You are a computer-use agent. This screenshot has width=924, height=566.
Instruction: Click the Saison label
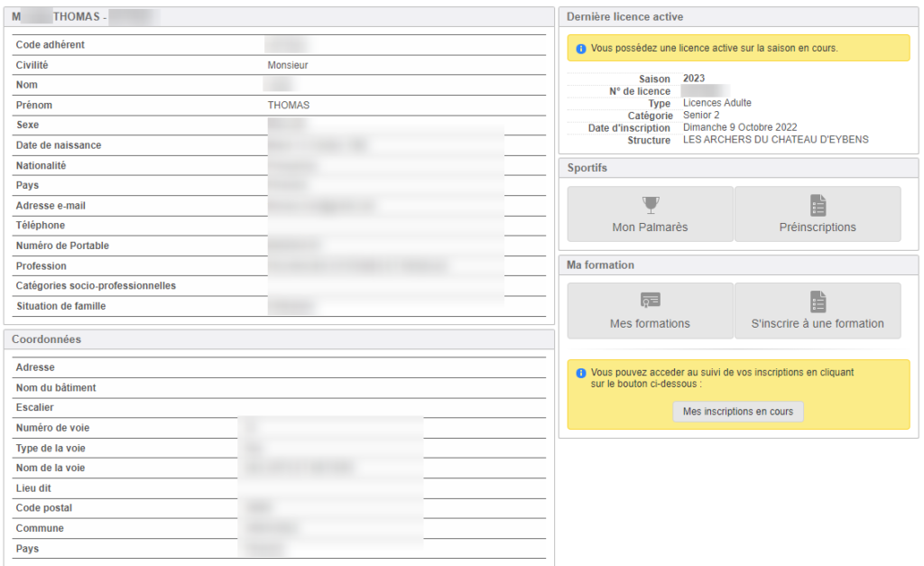pyautogui.click(x=655, y=79)
